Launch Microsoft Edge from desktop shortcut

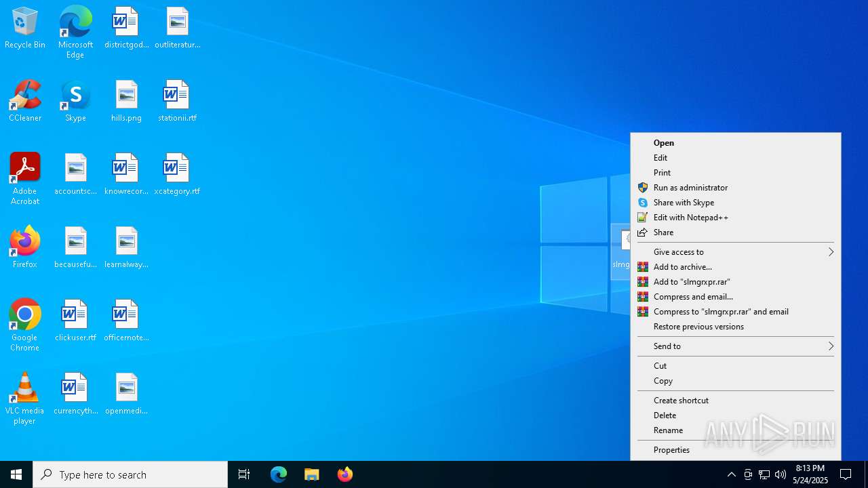coord(75,33)
